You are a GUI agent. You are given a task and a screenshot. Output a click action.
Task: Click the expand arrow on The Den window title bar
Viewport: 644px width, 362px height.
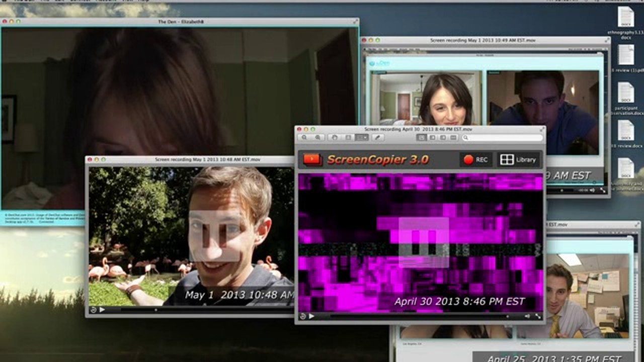(356, 22)
